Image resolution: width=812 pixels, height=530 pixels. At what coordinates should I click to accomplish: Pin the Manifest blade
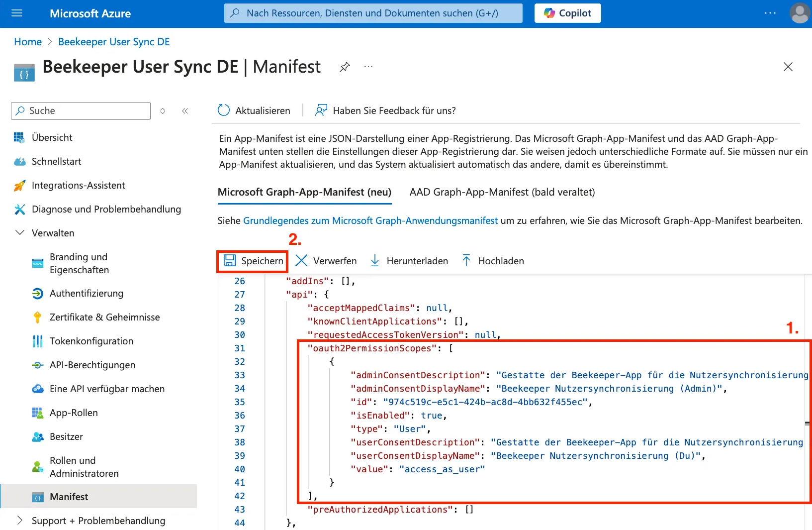345,67
